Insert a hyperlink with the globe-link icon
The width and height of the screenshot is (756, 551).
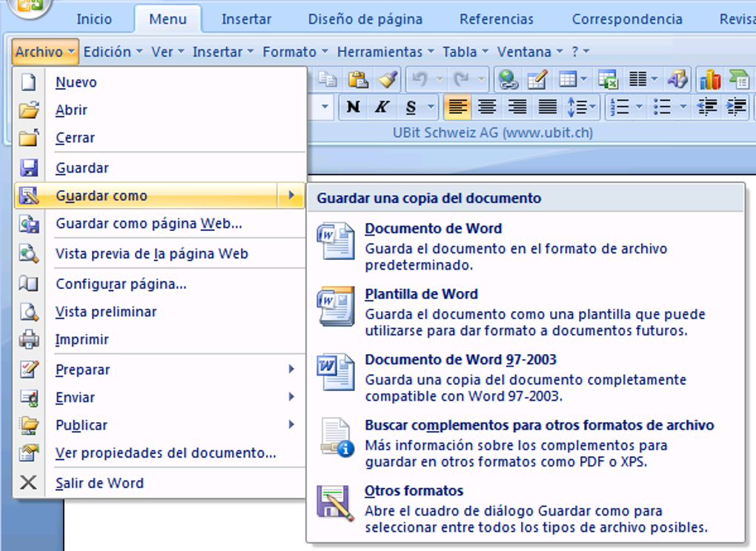coord(508,79)
